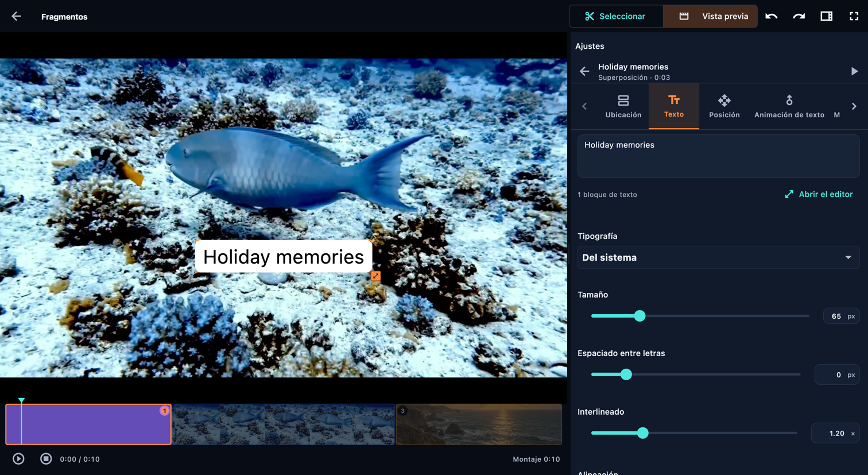Open the Tipografía font dropdown

tap(718, 258)
